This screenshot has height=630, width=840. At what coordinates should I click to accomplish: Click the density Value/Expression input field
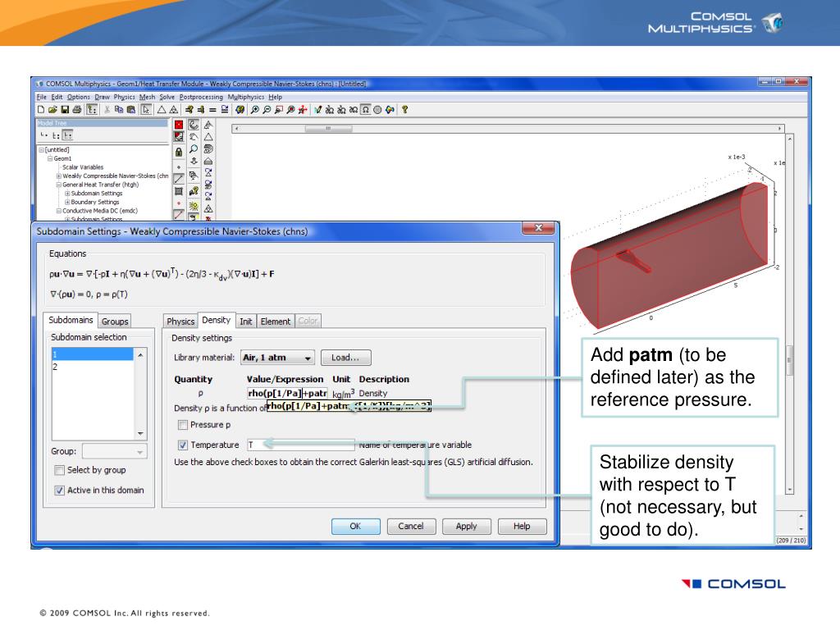[x=287, y=393]
